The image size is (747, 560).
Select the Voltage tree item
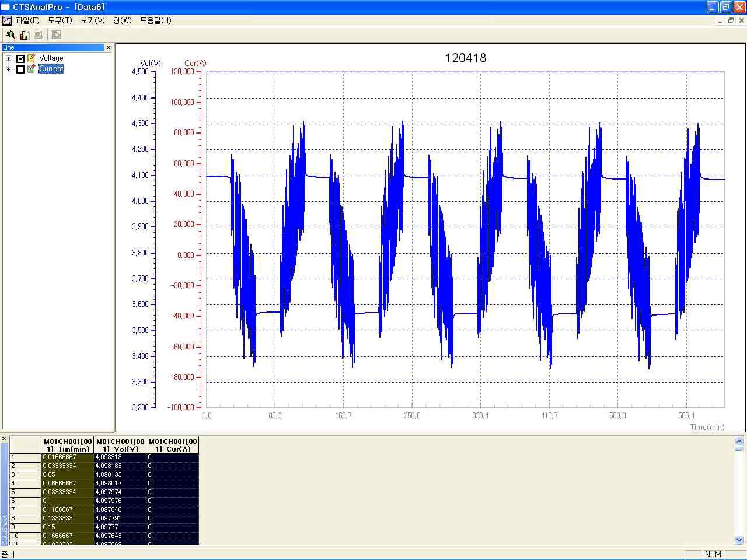(51, 58)
